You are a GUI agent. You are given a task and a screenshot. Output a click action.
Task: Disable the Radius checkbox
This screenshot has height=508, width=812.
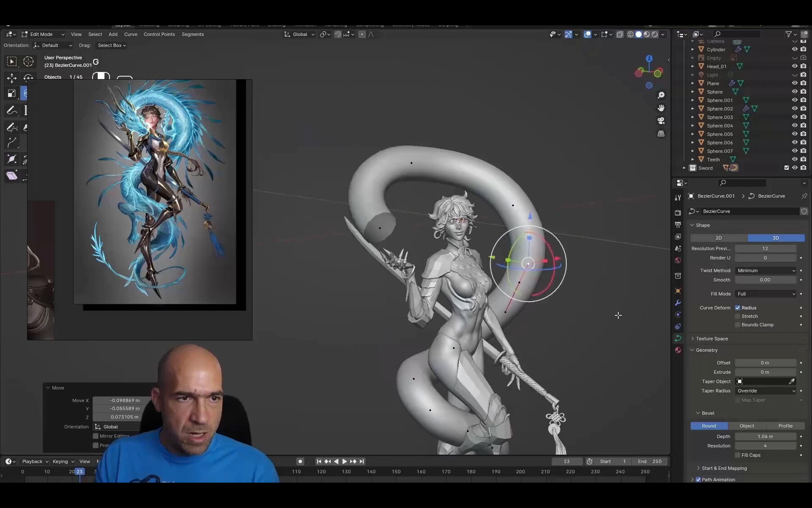(738, 308)
